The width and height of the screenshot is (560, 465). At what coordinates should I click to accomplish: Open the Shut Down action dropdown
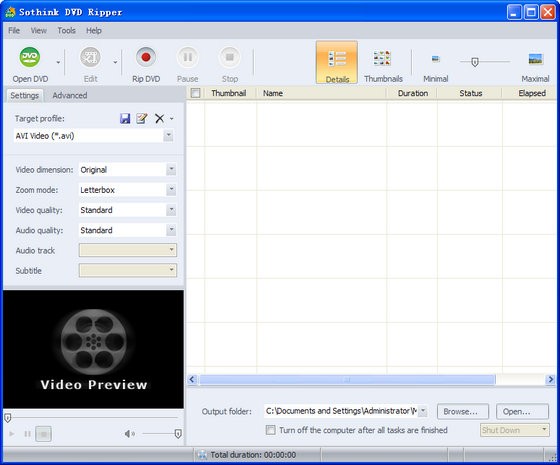coord(515,430)
